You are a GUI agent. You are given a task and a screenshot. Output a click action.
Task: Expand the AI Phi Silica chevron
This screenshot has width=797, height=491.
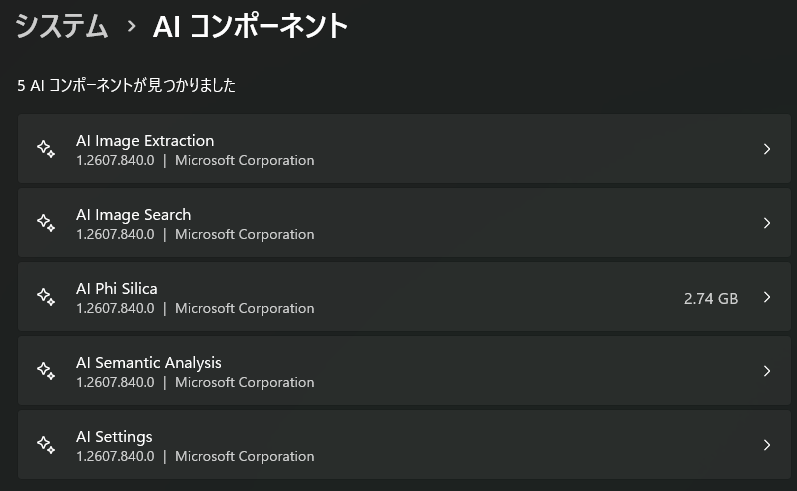767,297
